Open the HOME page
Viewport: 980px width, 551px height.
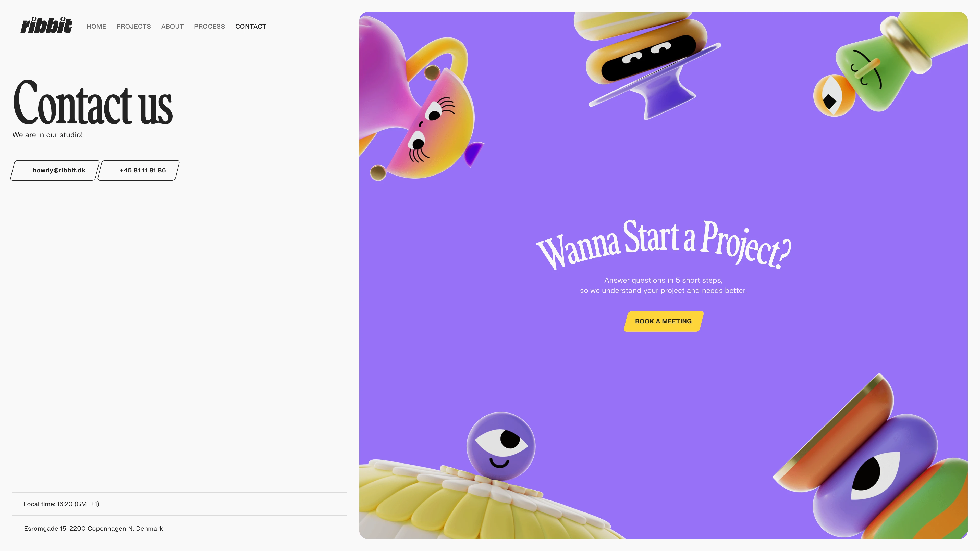tap(96, 26)
